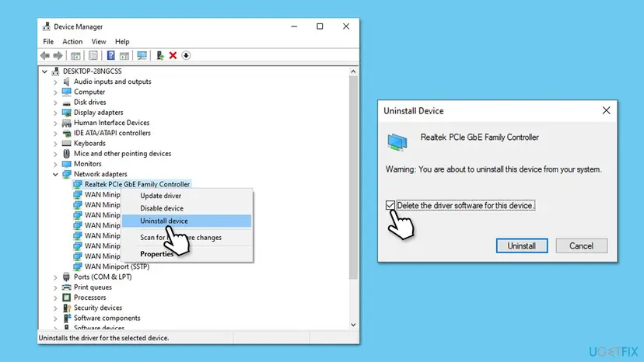The width and height of the screenshot is (644, 362).
Task: Select the Human Interface Devices icon
Action: pos(67,123)
